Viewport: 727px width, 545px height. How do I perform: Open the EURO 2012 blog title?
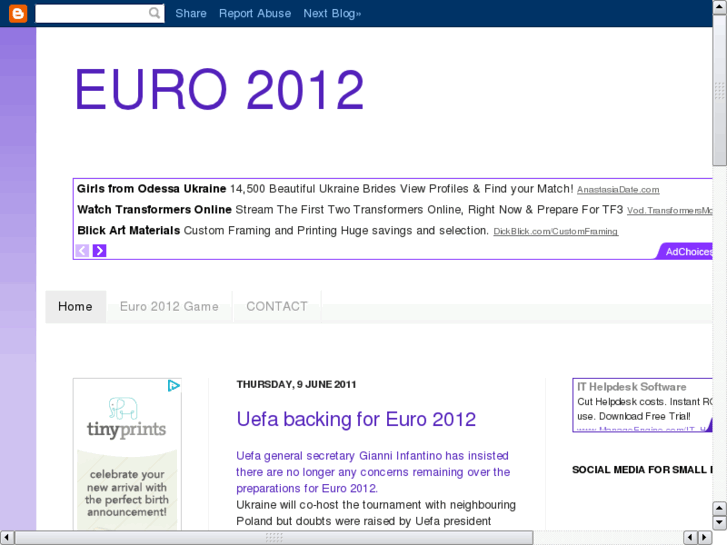click(x=219, y=90)
